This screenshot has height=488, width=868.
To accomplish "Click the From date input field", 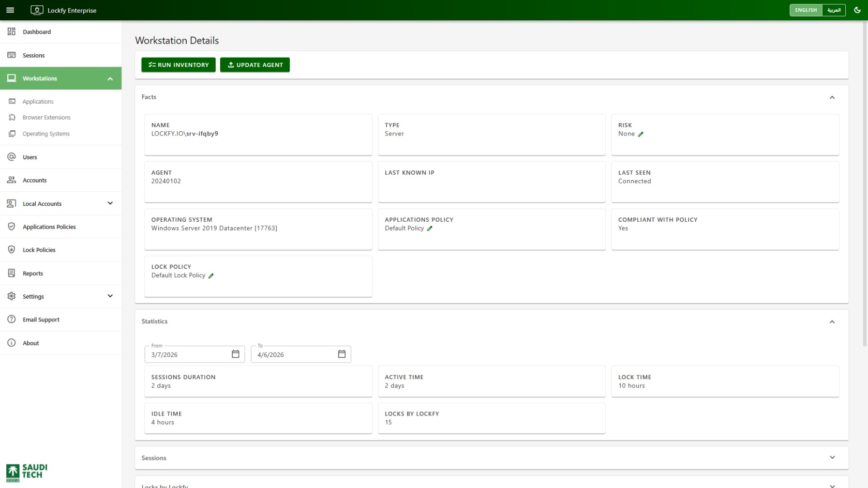I will 195,354.
